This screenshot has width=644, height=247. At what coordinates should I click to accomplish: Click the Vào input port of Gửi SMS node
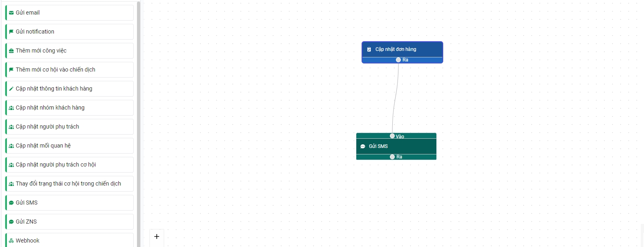392,136
